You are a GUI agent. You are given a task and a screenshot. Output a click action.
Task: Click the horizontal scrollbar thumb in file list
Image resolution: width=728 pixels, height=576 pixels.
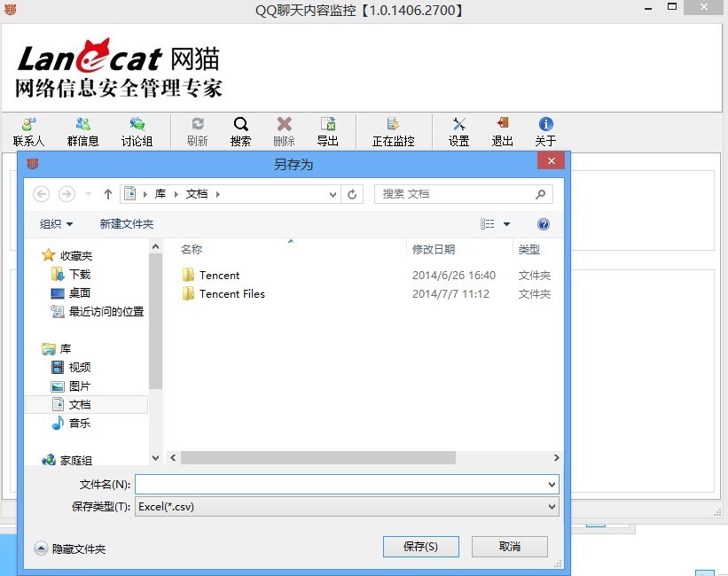click(318, 457)
